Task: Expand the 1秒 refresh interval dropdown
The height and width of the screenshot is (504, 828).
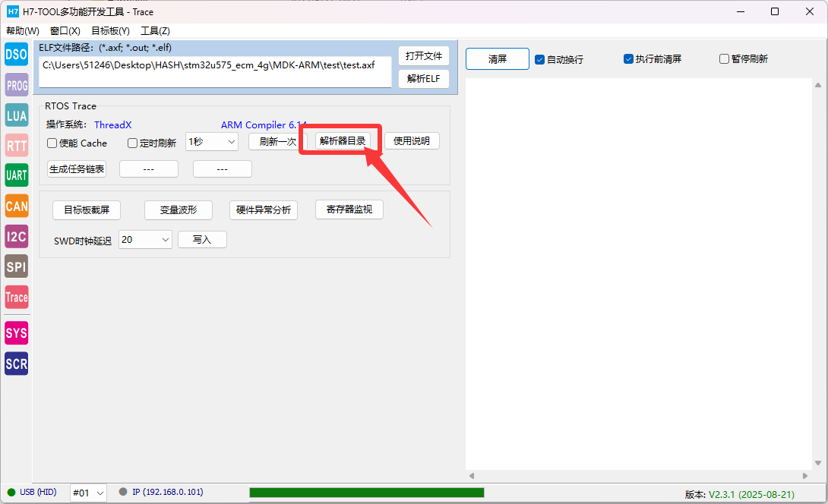Action: [x=212, y=142]
